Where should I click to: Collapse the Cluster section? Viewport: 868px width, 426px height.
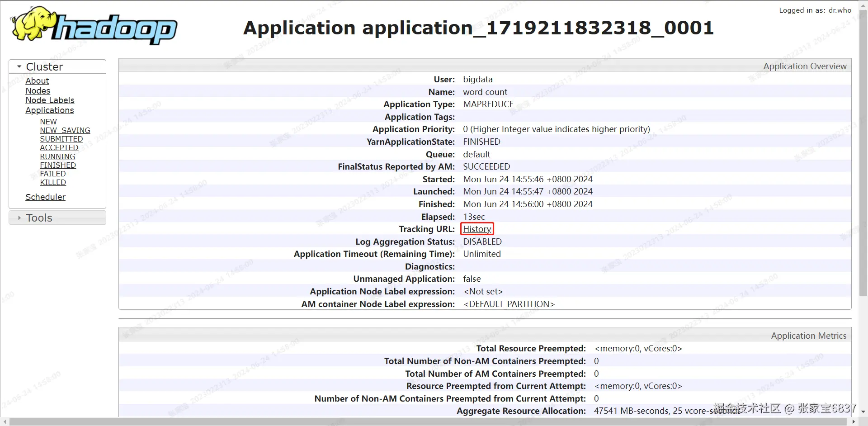click(57, 66)
